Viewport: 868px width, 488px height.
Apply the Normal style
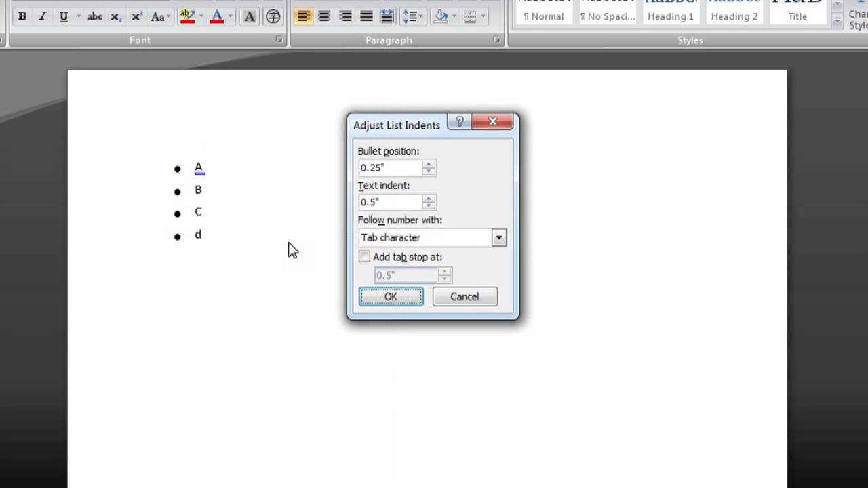point(543,14)
